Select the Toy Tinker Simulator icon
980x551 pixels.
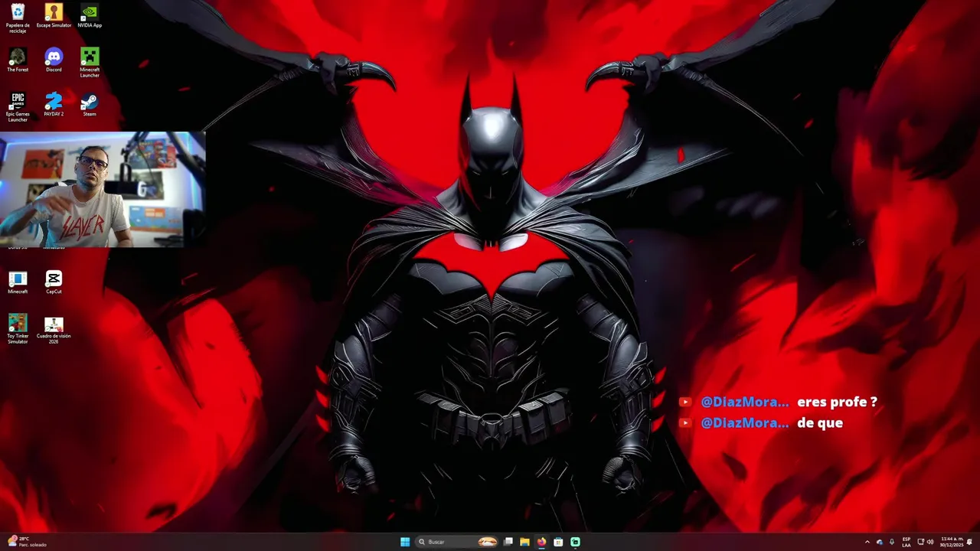[18, 329]
